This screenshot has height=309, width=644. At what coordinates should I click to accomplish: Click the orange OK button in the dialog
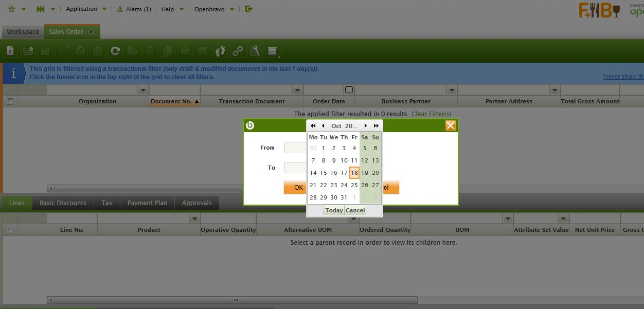coord(295,188)
